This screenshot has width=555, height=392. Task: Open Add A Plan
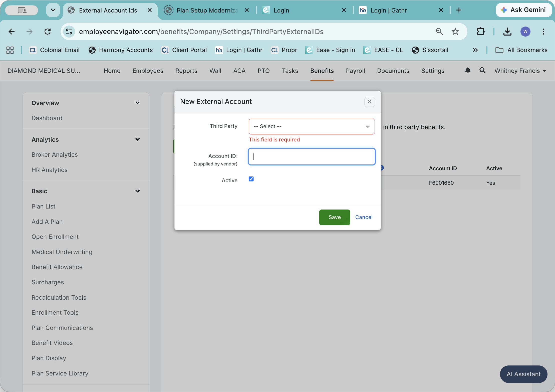47,222
